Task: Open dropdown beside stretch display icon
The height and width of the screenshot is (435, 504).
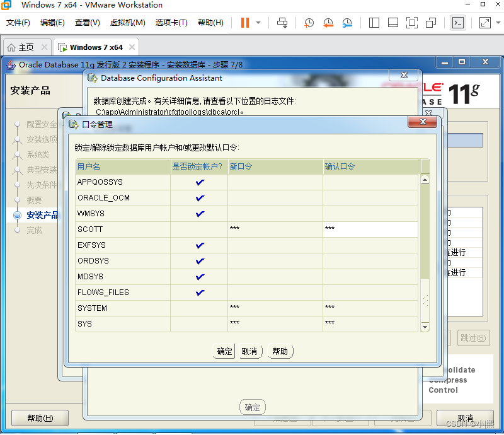Action: [498, 23]
